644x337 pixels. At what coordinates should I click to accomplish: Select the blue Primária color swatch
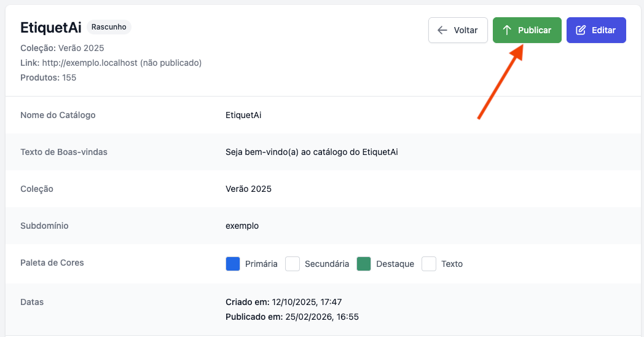tap(233, 264)
